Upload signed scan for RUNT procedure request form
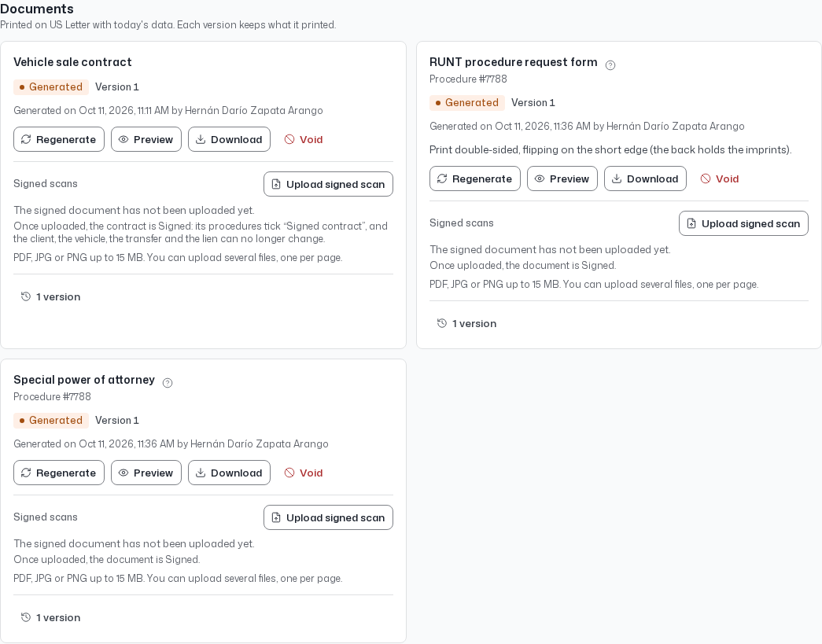 click(744, 224)
